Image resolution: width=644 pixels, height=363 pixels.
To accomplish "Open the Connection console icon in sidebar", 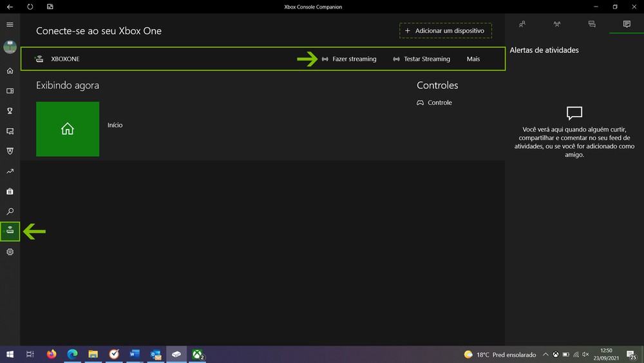I will (x=10, y=231).
